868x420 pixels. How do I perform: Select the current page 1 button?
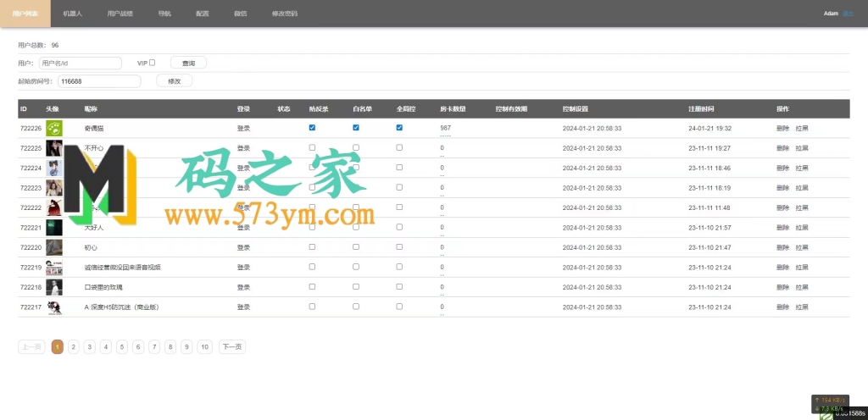57,347
